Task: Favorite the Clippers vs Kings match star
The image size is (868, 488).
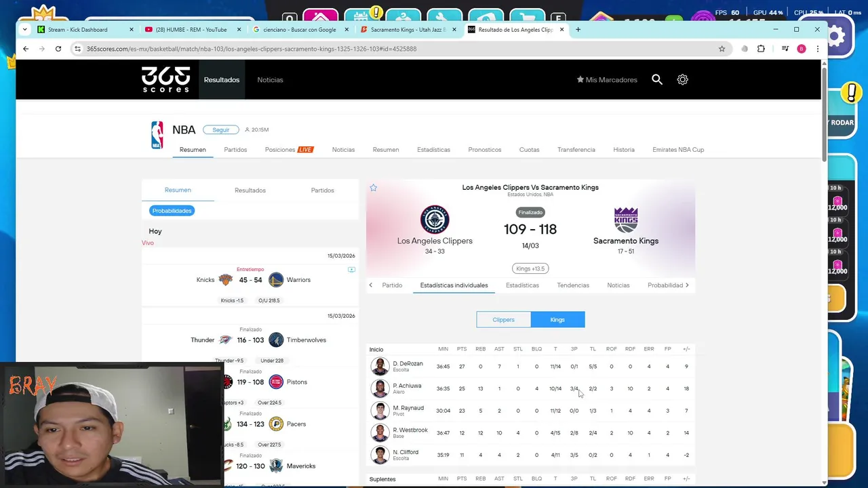Action: pos(373,188)
